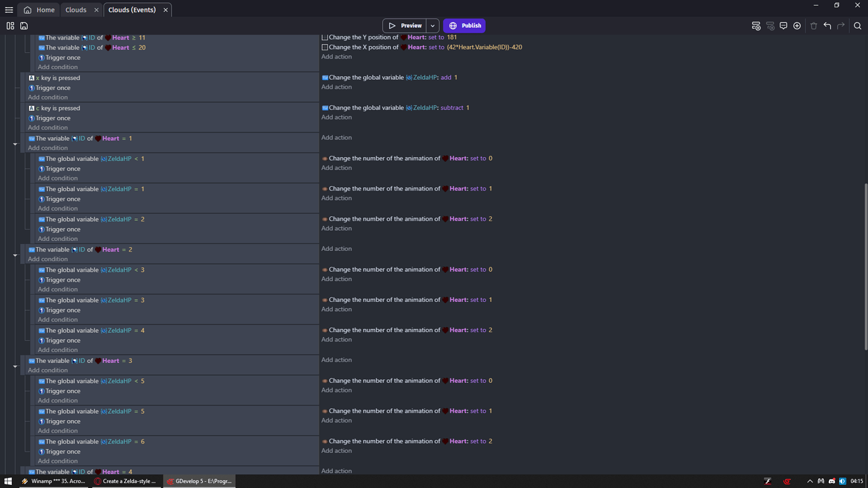Click the circular plus icon in the toolbar

797,26
